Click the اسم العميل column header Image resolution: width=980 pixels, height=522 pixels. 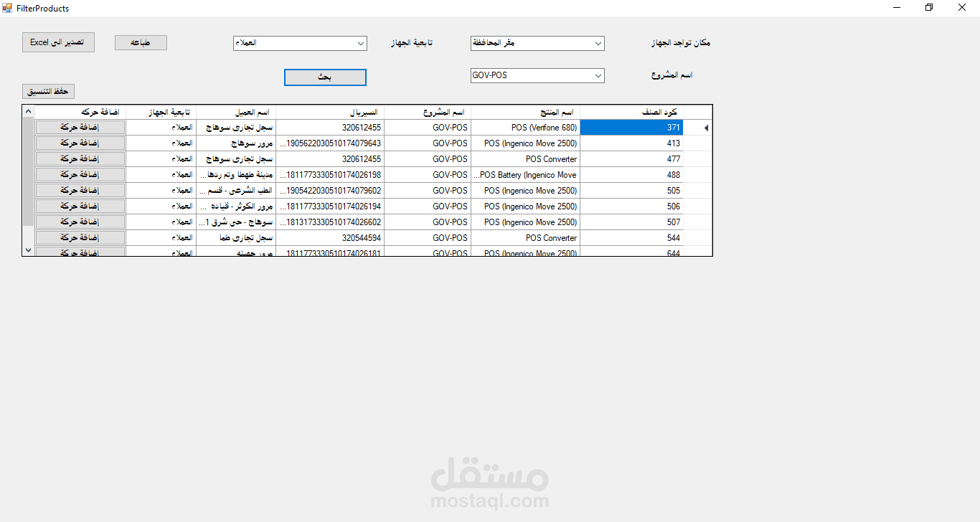coord(236,113)
